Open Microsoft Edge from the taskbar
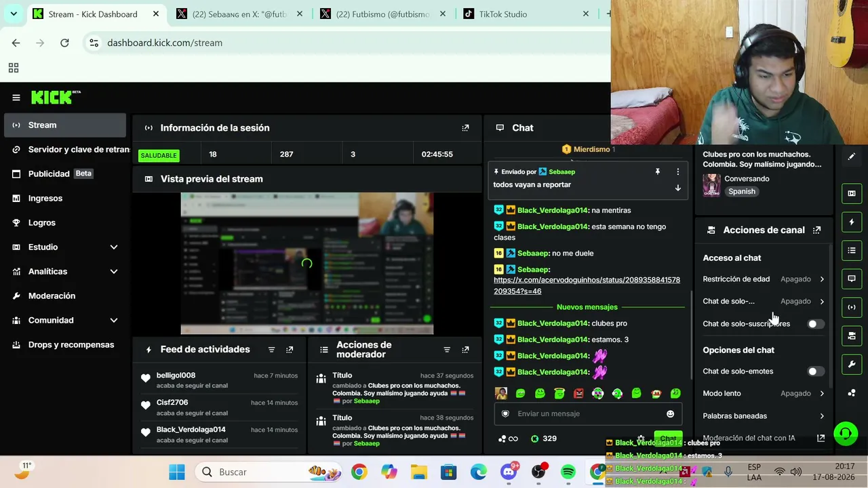Viewport: 868px width, 488px height. click(x=478, y=472)
